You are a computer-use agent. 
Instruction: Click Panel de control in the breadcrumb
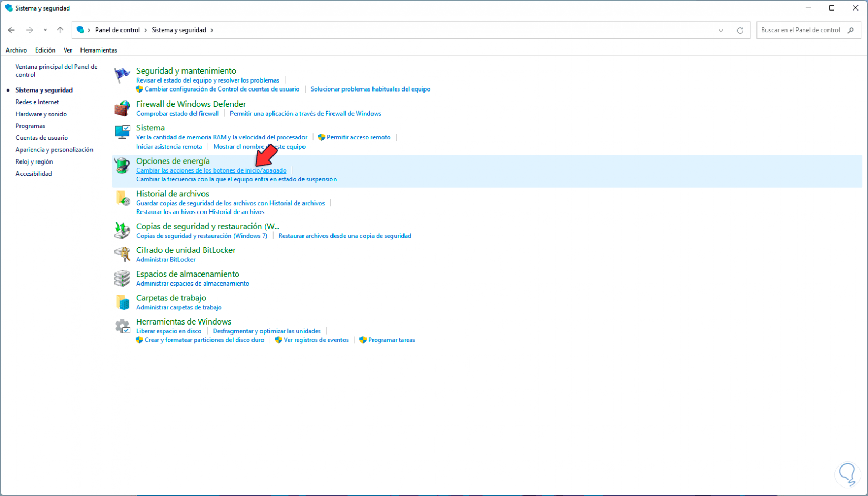(x=117, y=30)
